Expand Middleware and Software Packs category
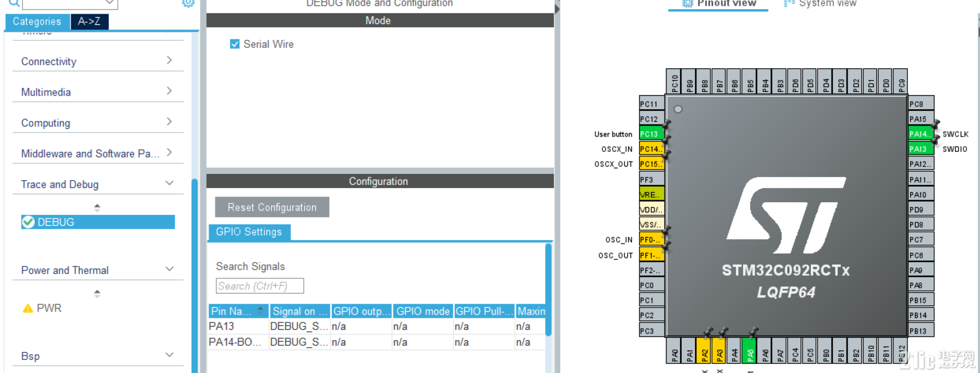Screen dimensions: 980x373 98,153
